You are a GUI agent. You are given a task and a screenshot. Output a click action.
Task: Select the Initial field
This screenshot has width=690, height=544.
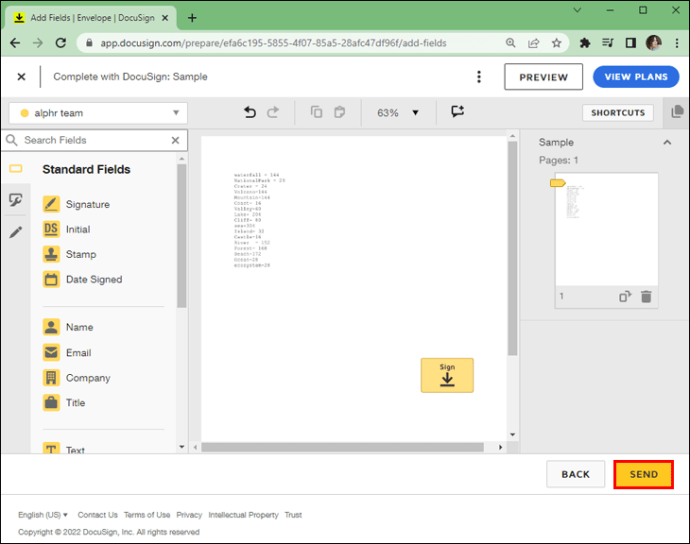(x=67, y=229)
